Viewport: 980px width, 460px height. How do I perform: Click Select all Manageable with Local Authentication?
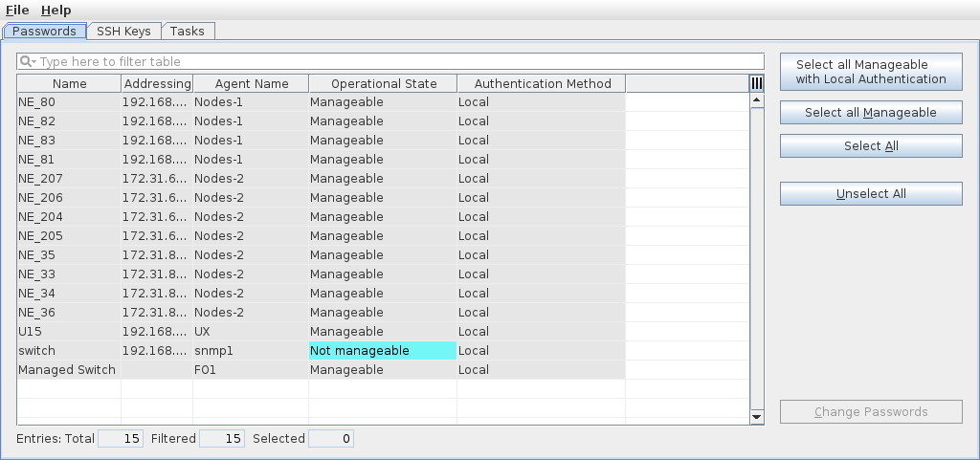click(x=871, y=72)
